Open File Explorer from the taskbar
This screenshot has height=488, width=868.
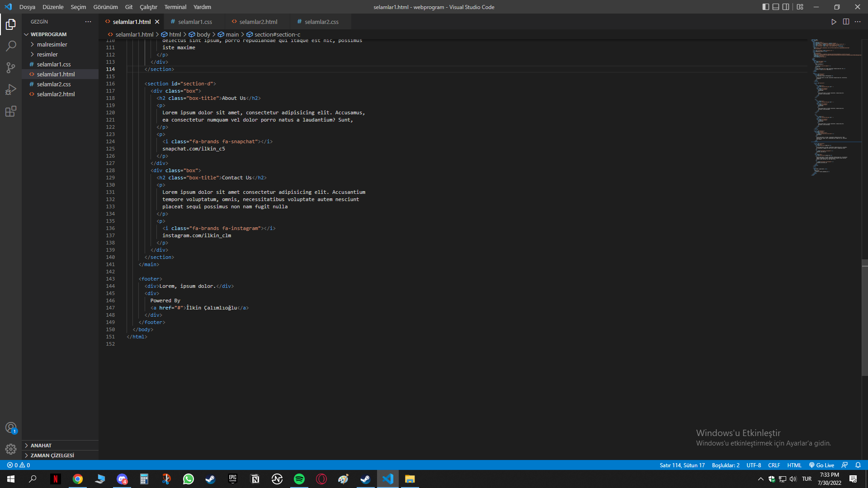click(410, 479)
